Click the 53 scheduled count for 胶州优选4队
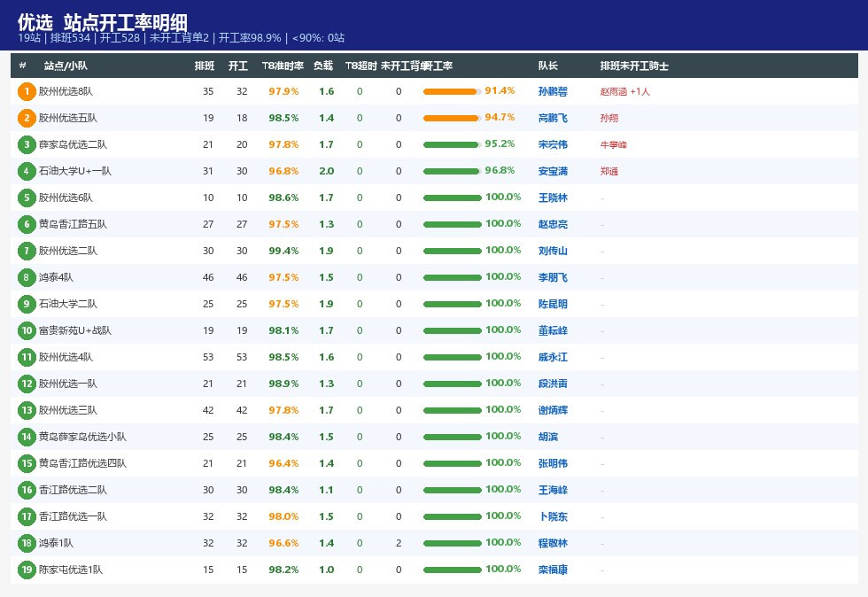Image resolution: width=868 pixels, height=597 pixels. (x=208, y=357)
